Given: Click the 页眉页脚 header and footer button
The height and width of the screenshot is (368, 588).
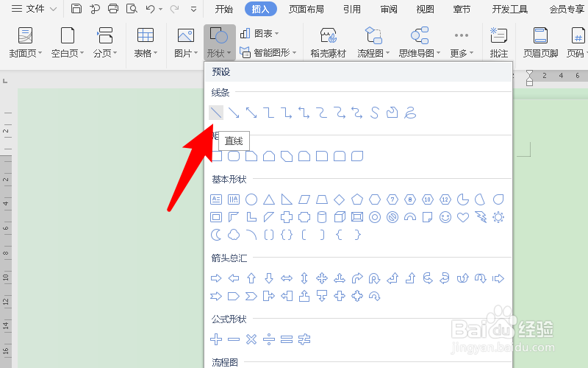Looking at the screenshot, I should (541, 43).
